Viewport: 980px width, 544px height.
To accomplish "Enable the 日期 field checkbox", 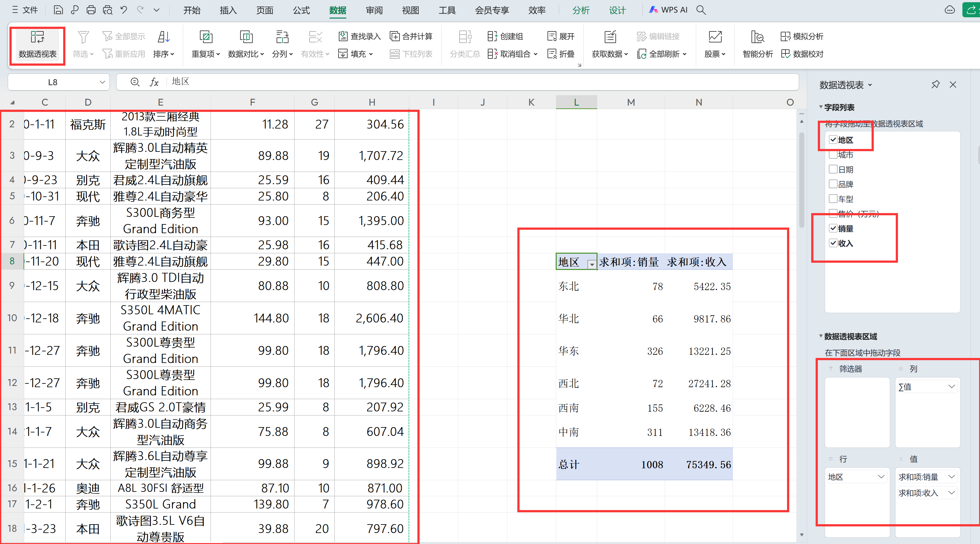I will [833, 169].
